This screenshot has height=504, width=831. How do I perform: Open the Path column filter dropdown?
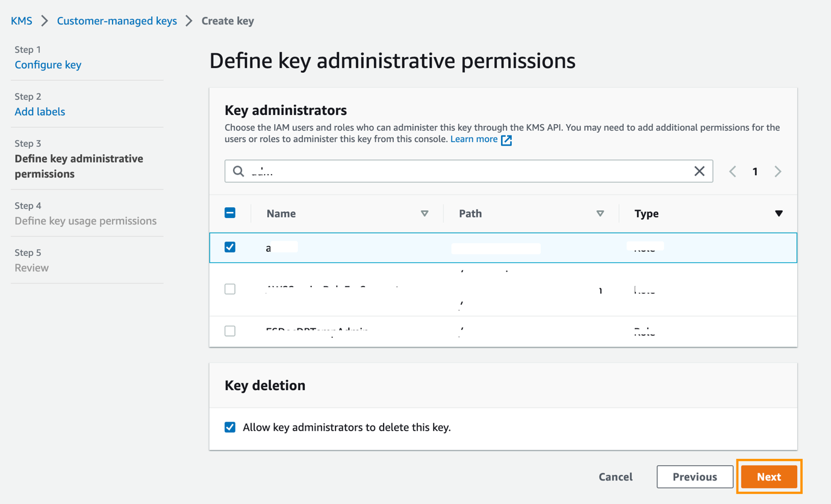pyautogui.click(x=600, y=213)
